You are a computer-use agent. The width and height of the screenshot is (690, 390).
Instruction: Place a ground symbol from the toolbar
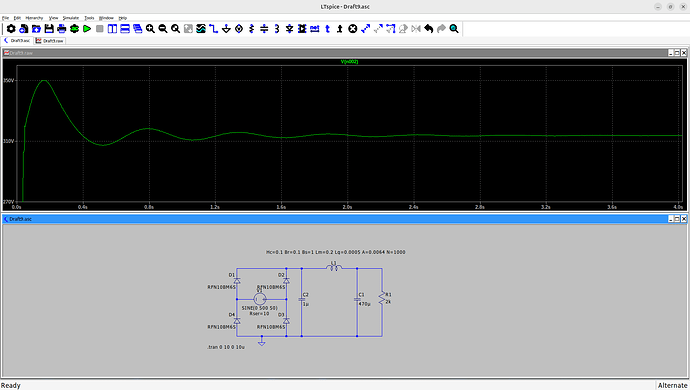[x=226, y=29]
